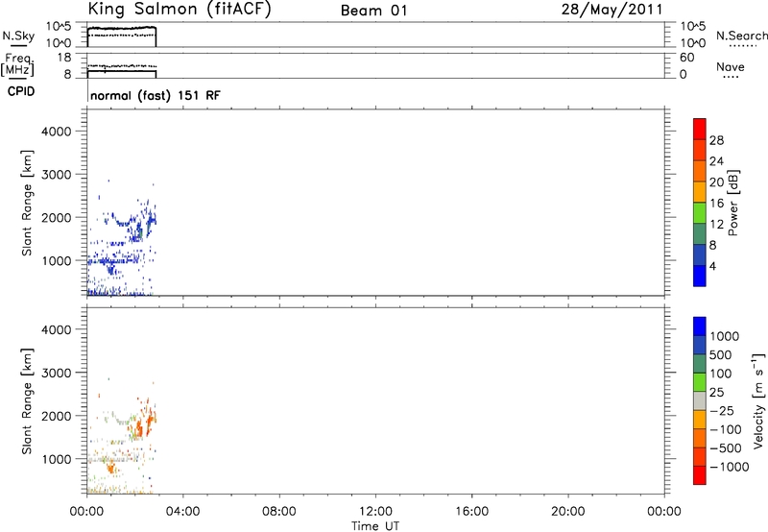Click the 'Time UT' axis title
The width and height of the screenshot is (768, 532).
375,526
